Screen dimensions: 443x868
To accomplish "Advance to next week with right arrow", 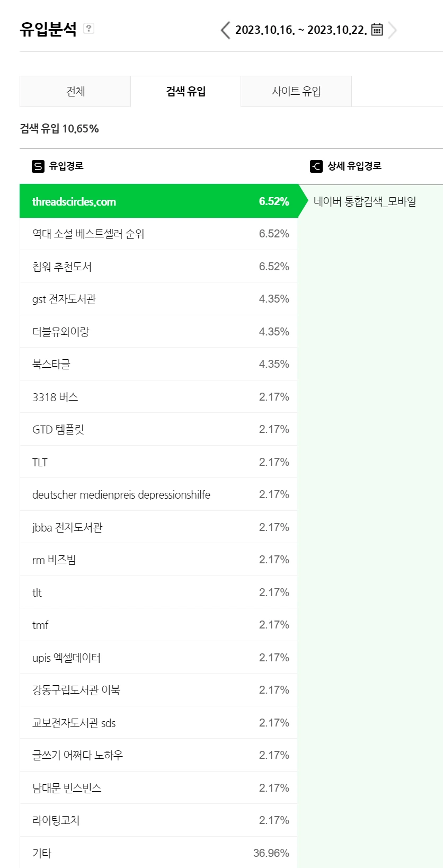I will point(392,30).
